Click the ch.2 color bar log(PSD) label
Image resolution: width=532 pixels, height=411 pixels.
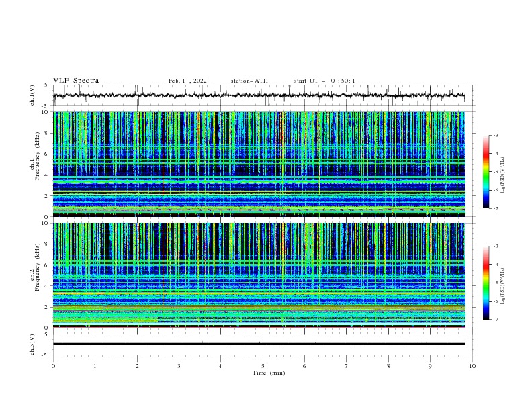coord(503,285)
